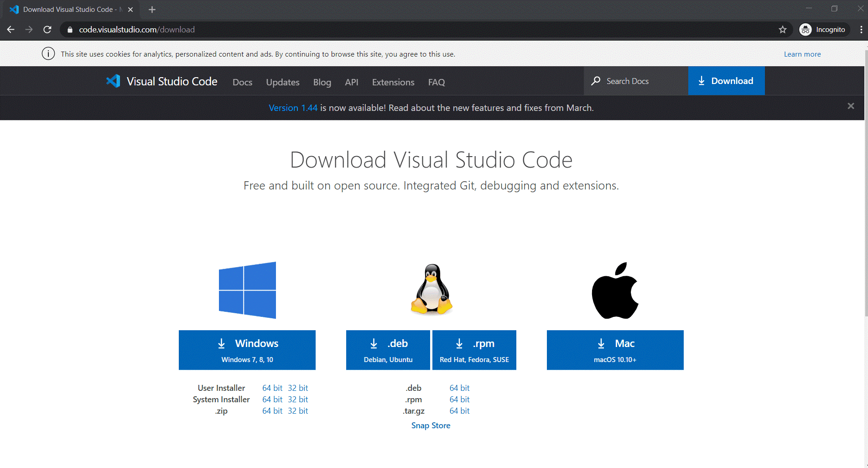Viewport: 868px width, 468px height.
Task: Bookmark this page with the star icon
Action: [x=783, y=29]
